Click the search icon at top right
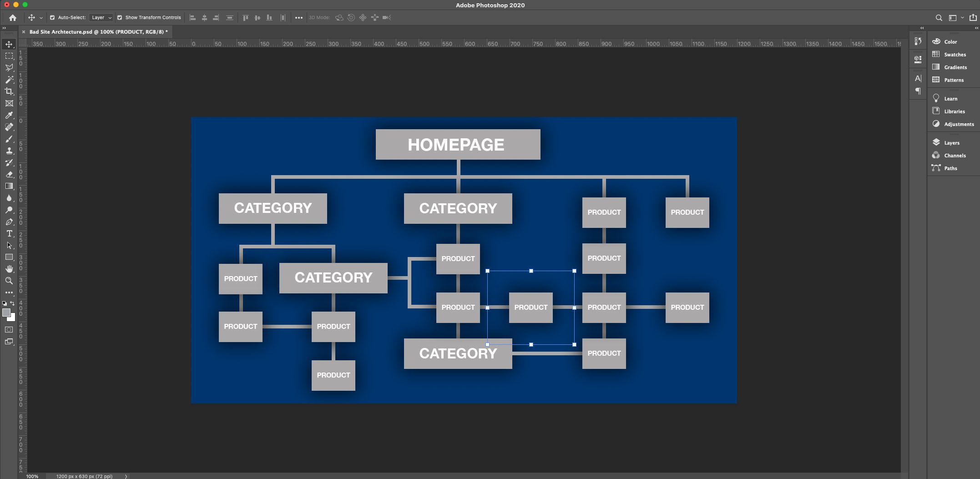 click(939, 18)
